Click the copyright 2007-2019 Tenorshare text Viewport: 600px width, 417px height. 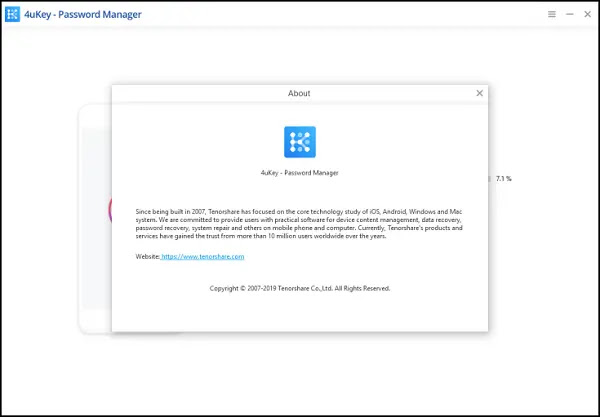click(x=300, y=288)
